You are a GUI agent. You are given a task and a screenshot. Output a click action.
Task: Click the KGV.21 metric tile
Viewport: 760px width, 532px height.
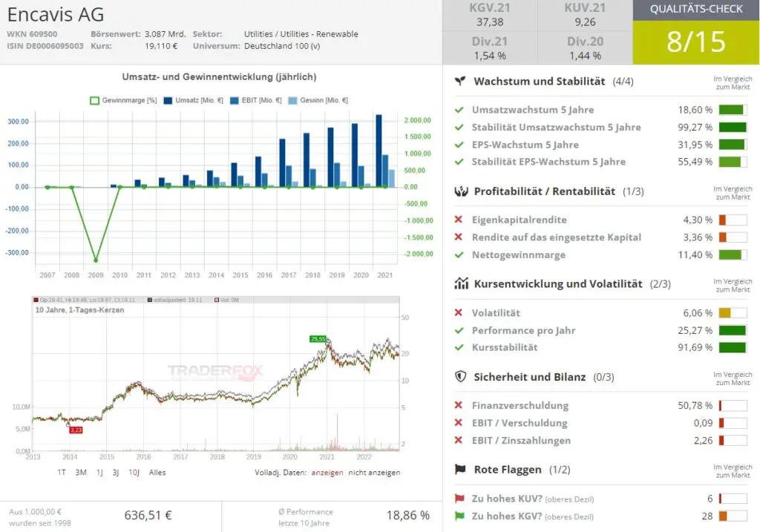tap(490, 15)
